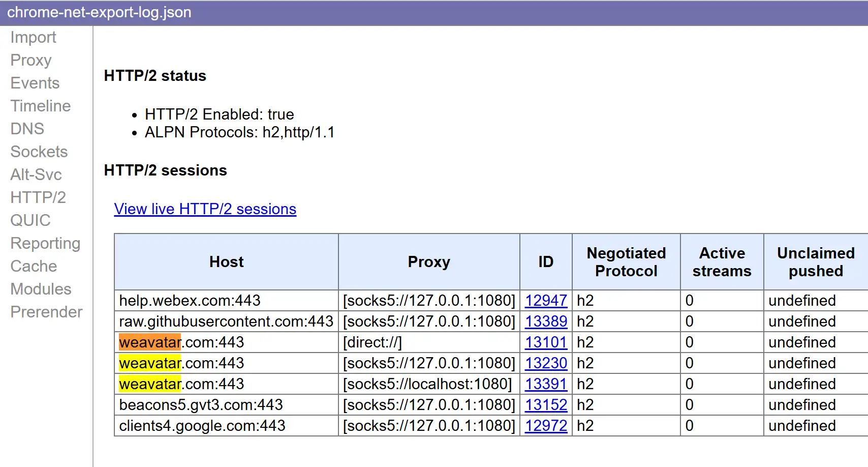868x467 pixels.
Task: Switch to Alt-Svc view
Action: 36,175
